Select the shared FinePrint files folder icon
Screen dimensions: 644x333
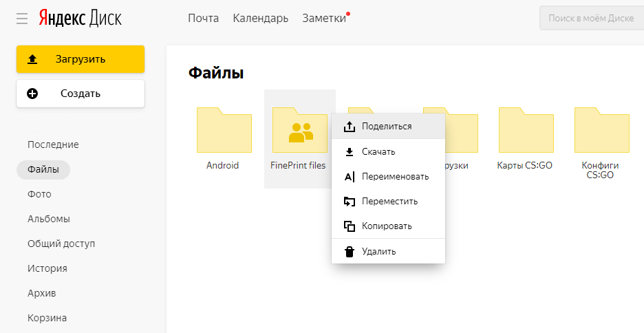point(300,130)
